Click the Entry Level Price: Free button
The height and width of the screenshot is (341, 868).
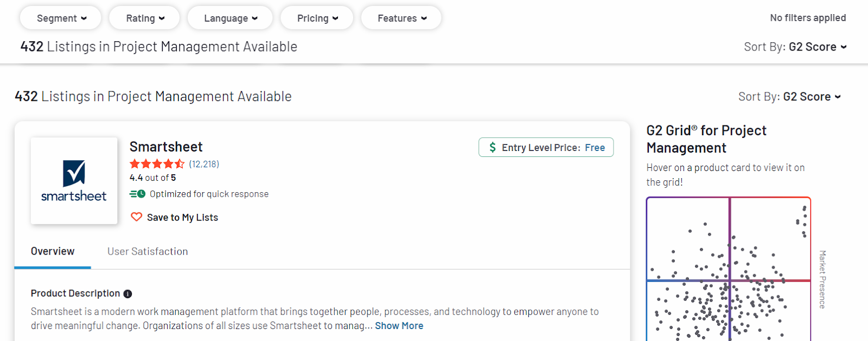coord(545,147)
